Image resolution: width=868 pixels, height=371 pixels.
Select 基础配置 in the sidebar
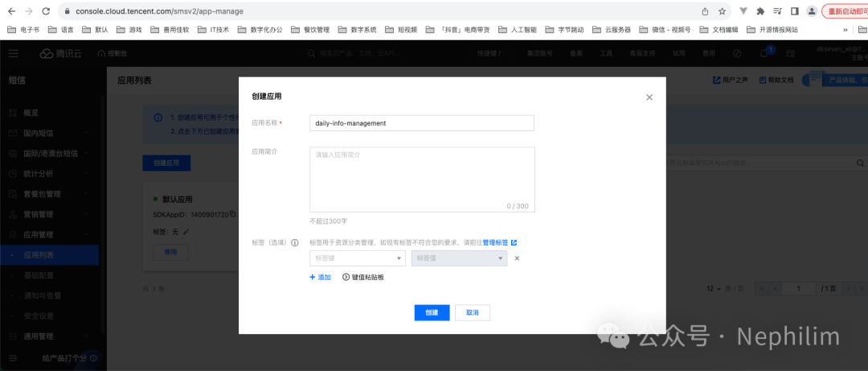tap(50, 275)
